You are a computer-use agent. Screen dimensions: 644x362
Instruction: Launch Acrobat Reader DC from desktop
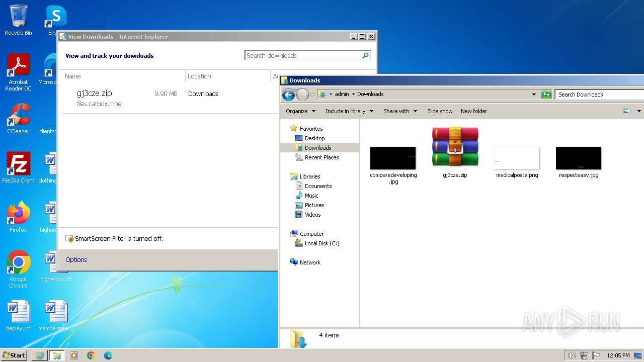(18, 72)
